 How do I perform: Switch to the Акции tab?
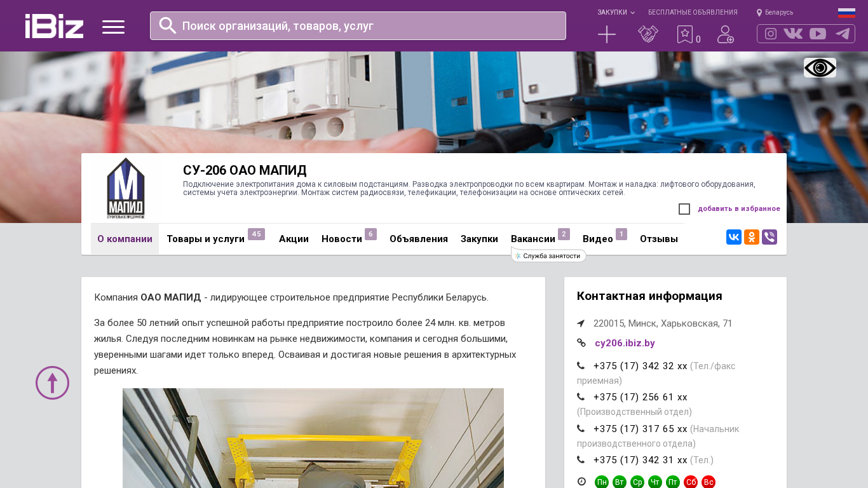coord(294,239)
